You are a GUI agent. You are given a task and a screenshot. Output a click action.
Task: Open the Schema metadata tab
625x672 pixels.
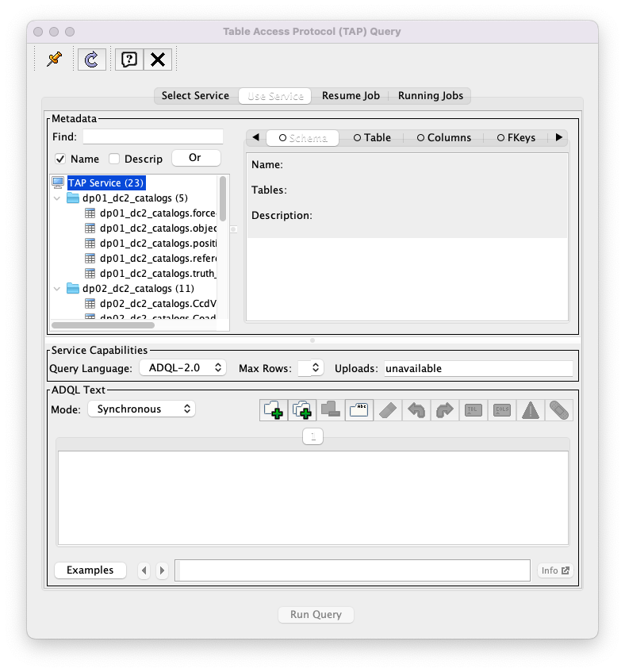tap(303, 138)
